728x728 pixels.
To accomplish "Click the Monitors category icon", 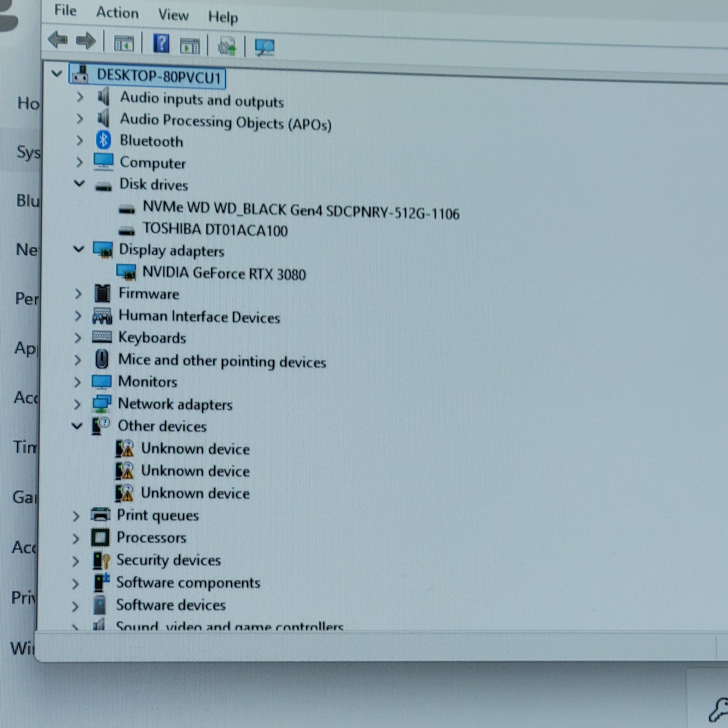I will tap(102, 381).
